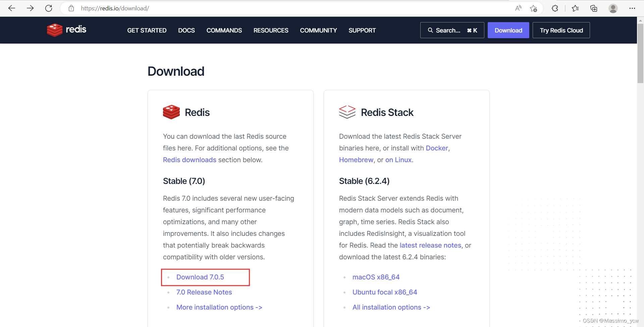Download the macOS x86_64 binary
This screenshot has width=644, height=327.
[x=376, y=277]
